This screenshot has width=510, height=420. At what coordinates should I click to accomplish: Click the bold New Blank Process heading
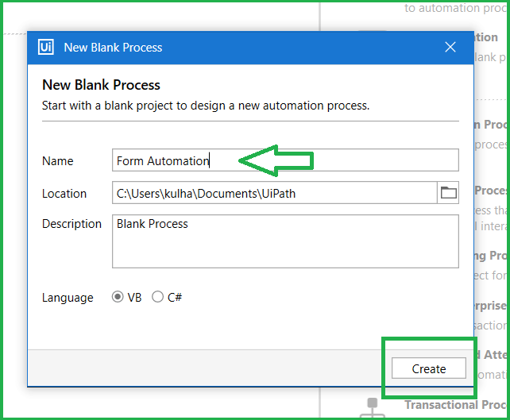pos(101,85)
